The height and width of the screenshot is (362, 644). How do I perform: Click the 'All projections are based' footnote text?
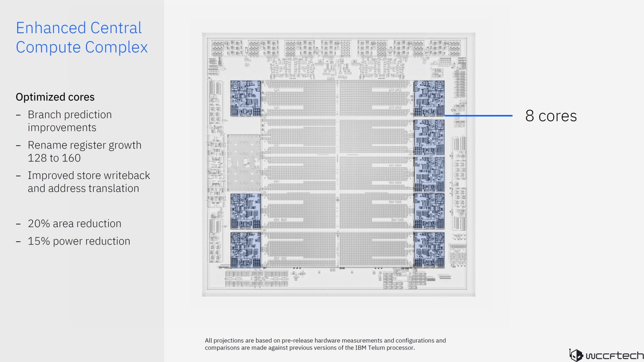coord(325,344)
